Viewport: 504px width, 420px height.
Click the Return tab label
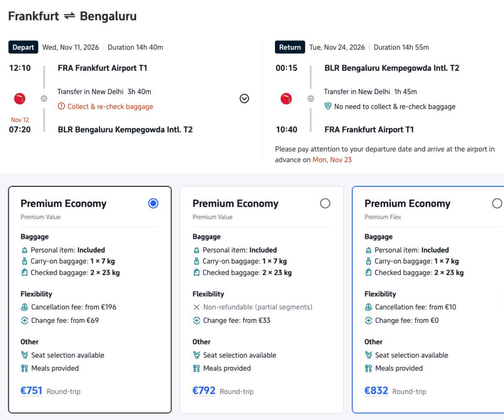(290, 47)
